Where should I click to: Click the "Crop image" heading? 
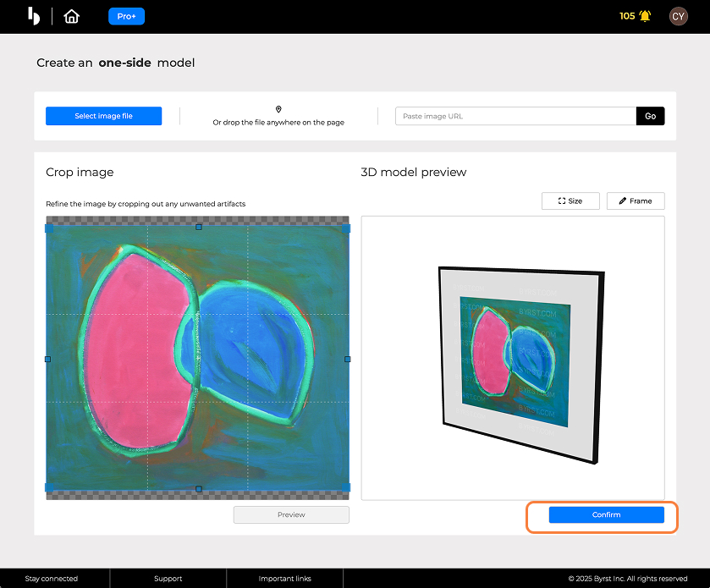coord(80,172)
